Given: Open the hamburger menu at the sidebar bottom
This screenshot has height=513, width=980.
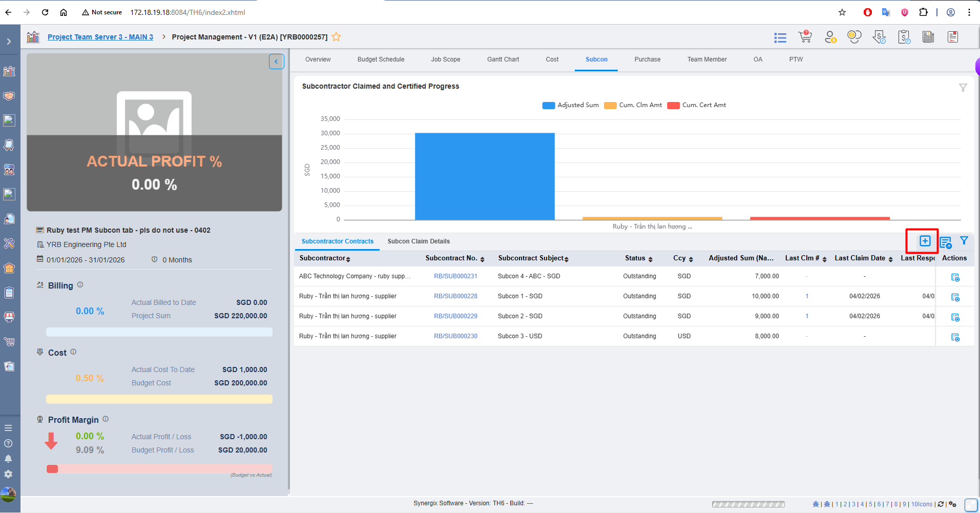Looking at the screenshot, I should tap(8, 428).
